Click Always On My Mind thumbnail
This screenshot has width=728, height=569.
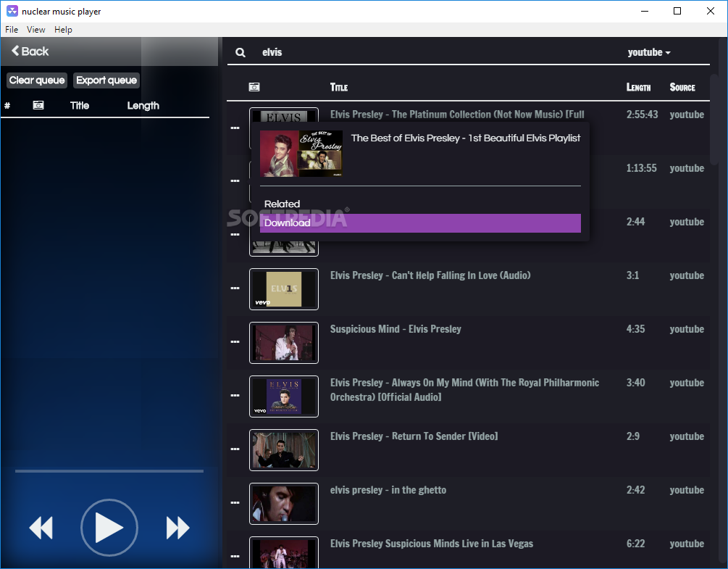point(284,396)
